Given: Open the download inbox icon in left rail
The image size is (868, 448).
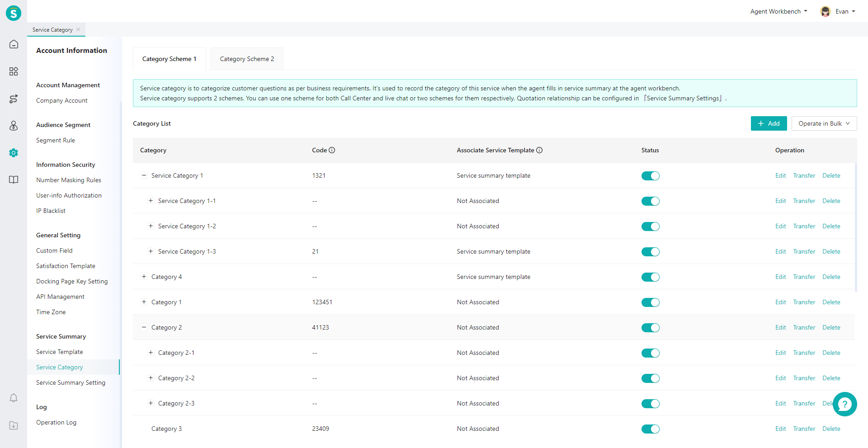Looking at the screenshot, I should (x=14, y=425).
